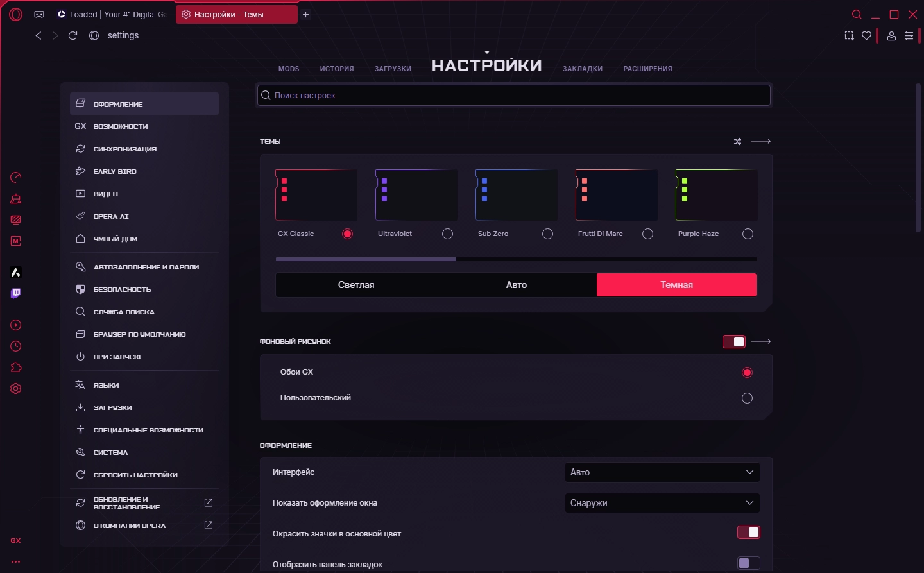Select the Purple Haze theme radio button
The image size is (924, 573).
[748, 234]
